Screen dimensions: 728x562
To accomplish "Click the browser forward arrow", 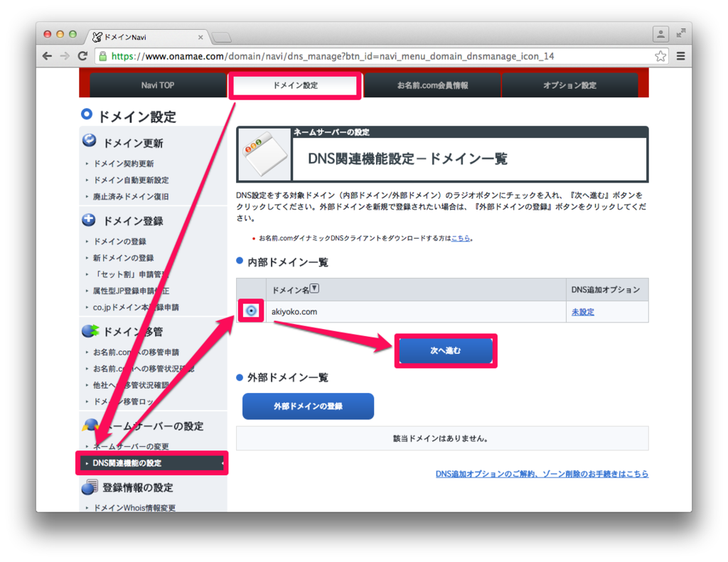I will (x=65, y=56).
